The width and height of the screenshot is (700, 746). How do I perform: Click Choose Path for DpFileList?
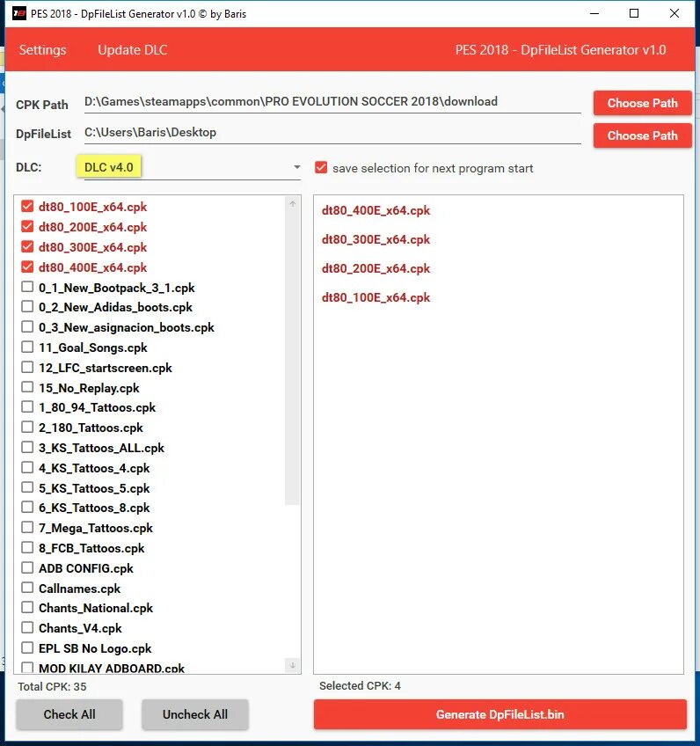pos(642,135)
